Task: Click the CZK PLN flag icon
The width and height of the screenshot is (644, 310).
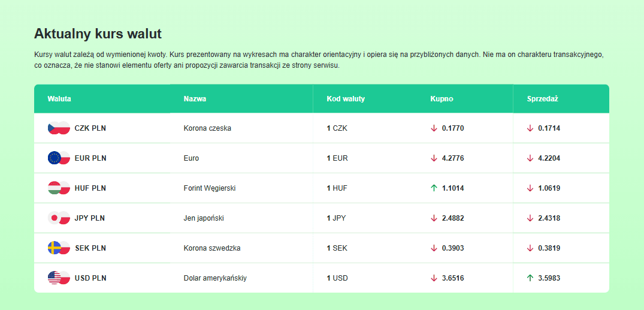Action: tap(59, 128)
